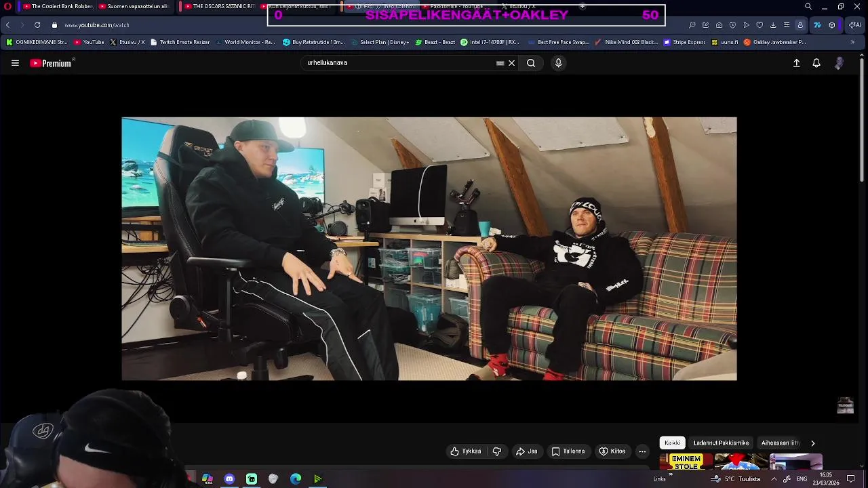
Task: Open the YouTube hamburger guide menu
Action: [15, 63]
